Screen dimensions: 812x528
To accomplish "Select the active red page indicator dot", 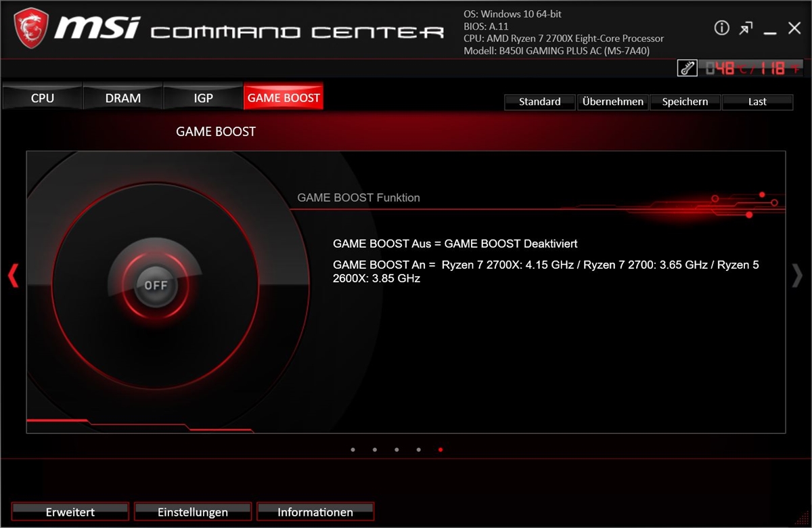I will click(441, 449).
